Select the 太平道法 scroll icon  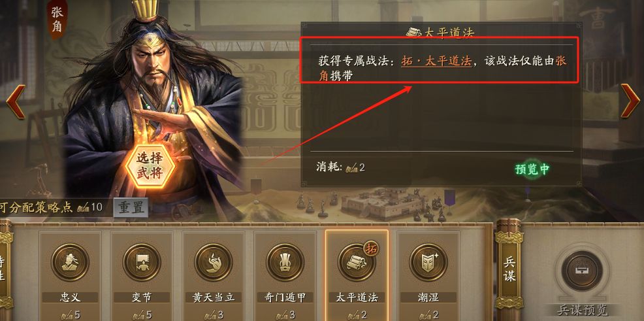pyautogui.click(x=357, y=262)
